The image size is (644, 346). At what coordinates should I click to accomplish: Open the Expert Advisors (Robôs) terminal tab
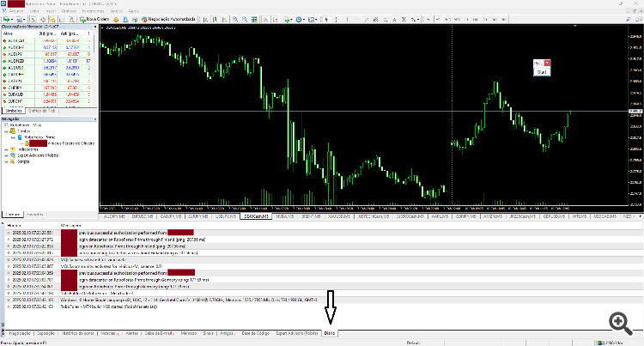click(x=297, y=333)
